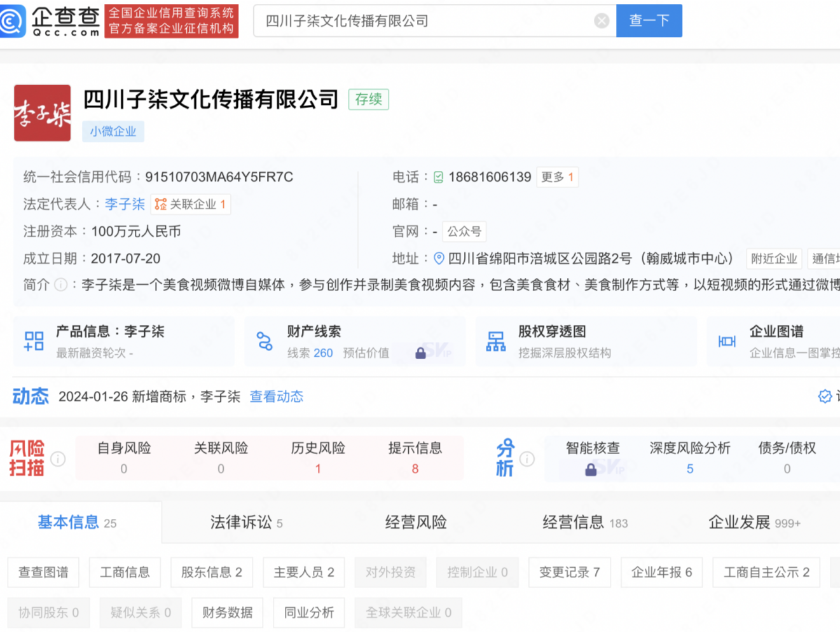
Task: Open the 产品信息 grid icon
Action: point(34,341)
